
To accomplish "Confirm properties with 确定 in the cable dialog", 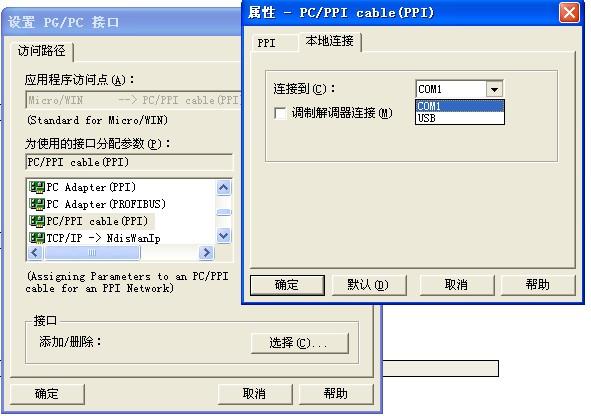I will [x=287, y=285].
